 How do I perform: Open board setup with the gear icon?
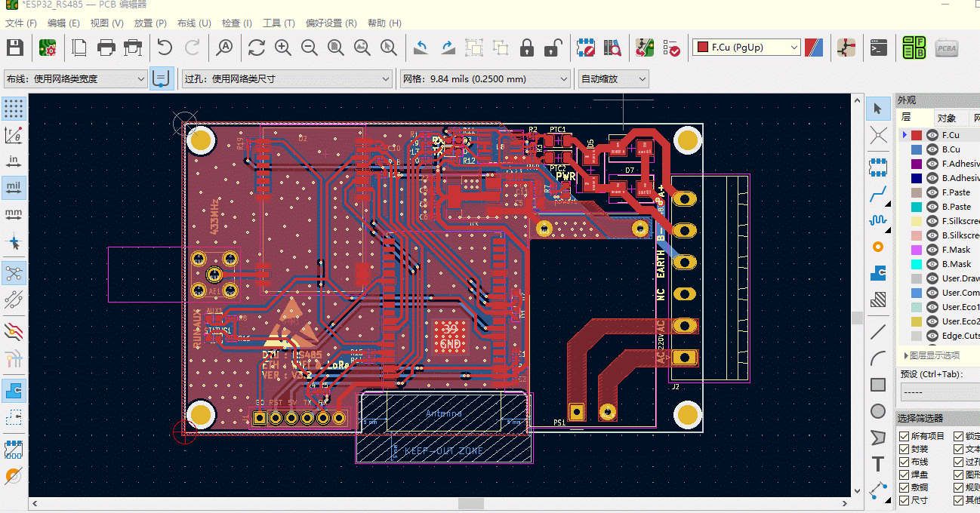48,48
